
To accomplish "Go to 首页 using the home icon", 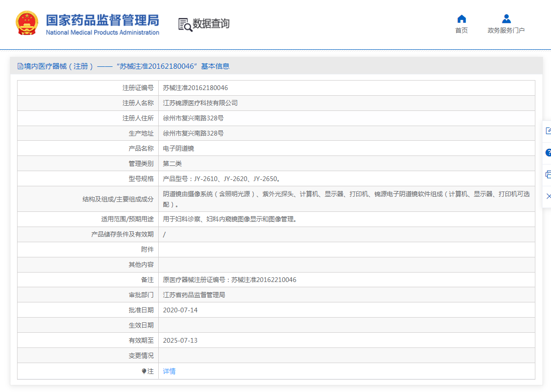I will [x=461, y=19].
